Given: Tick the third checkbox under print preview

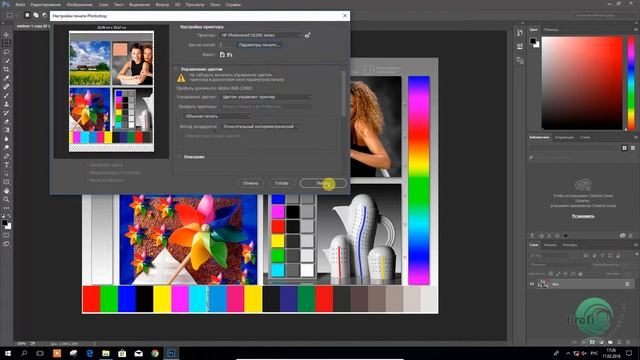Looking at the screenshot, I should 86,180.
